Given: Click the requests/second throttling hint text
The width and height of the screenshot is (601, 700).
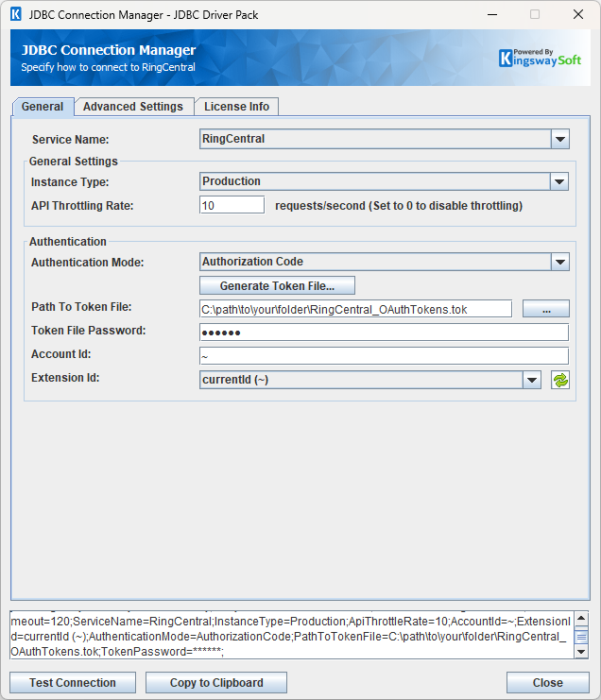Looking at the screenshot, I should (x=399, y=206).
